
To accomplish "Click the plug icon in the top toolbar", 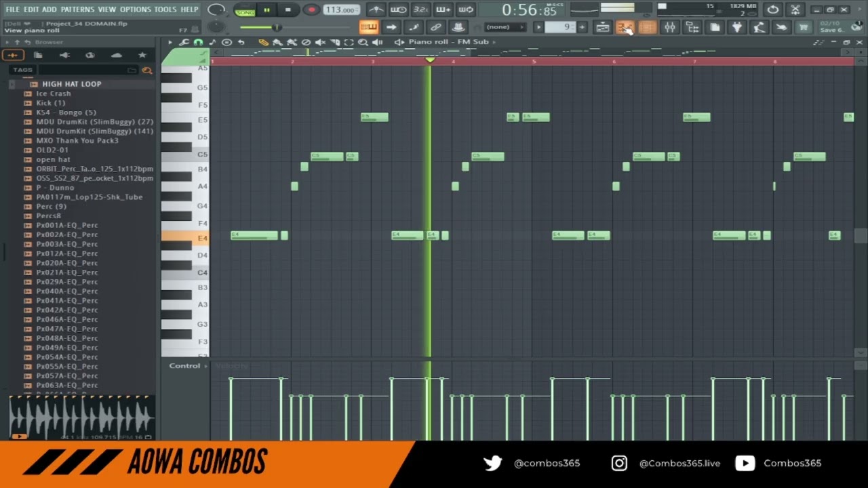I will [736, 27].
